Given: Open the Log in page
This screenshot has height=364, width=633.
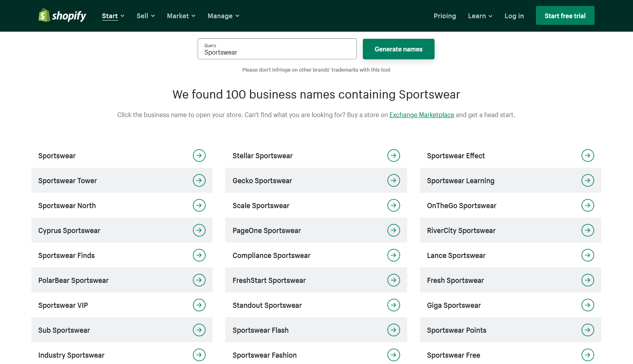Looking at the screenshot, I should tap(514, 16).
